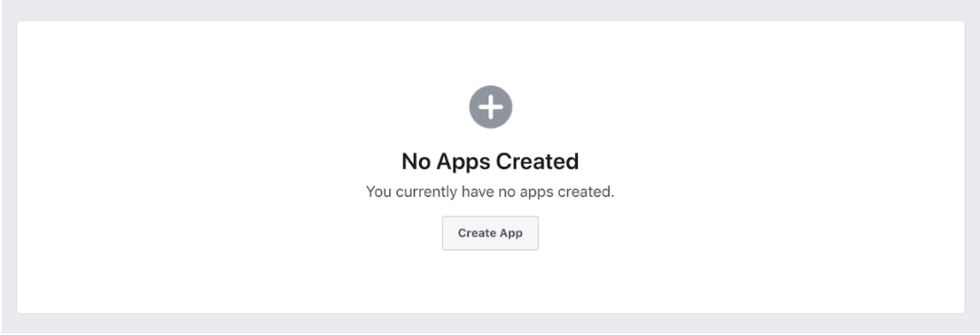Hit the plus circle in the empty-state card
Image resolution: width=980 pixels, height=335 pixels.
[491, 107]
